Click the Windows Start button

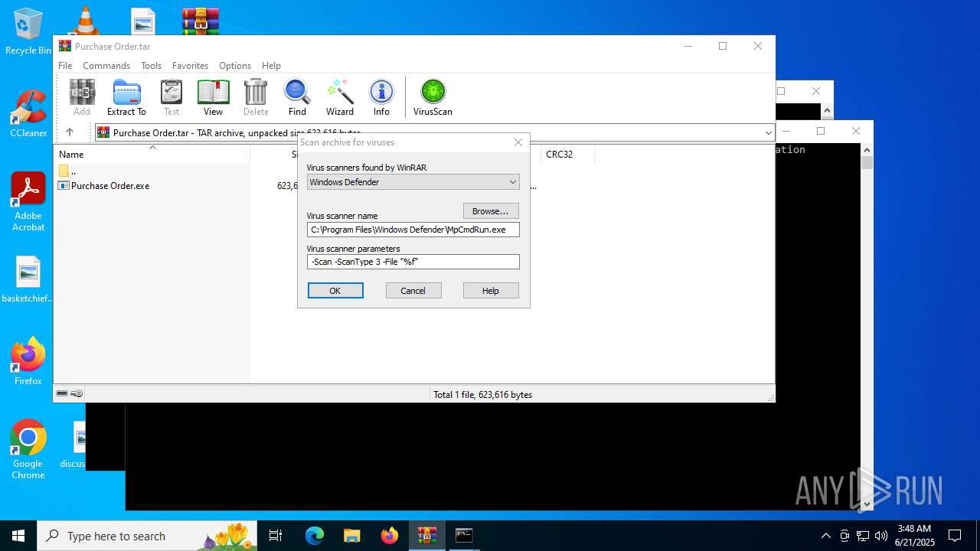18,536
